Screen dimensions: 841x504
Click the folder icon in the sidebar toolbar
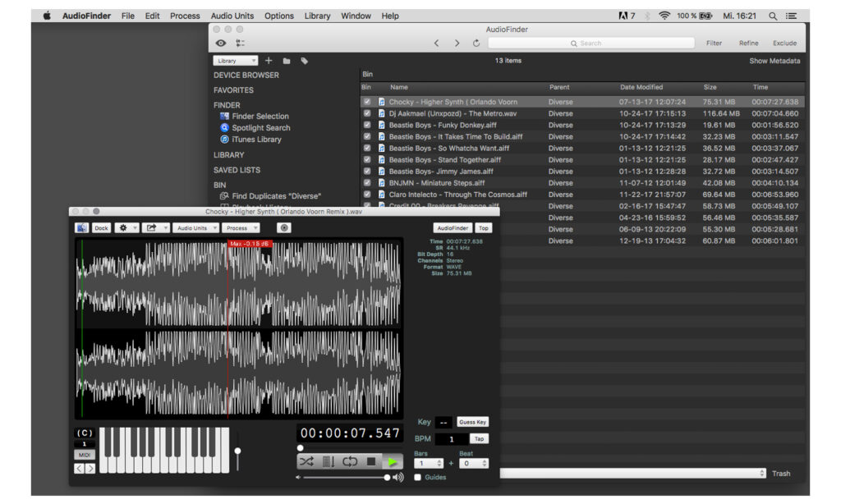pos(287,61)
